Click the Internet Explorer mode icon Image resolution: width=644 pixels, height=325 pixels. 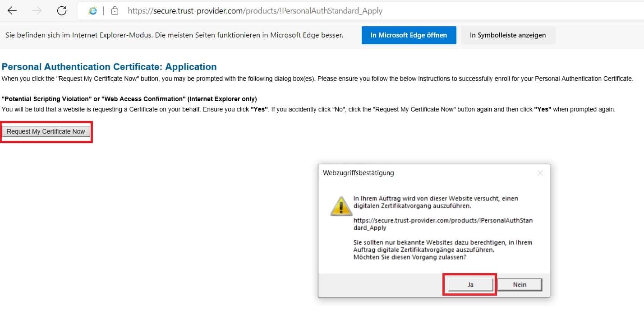[93, 11]
